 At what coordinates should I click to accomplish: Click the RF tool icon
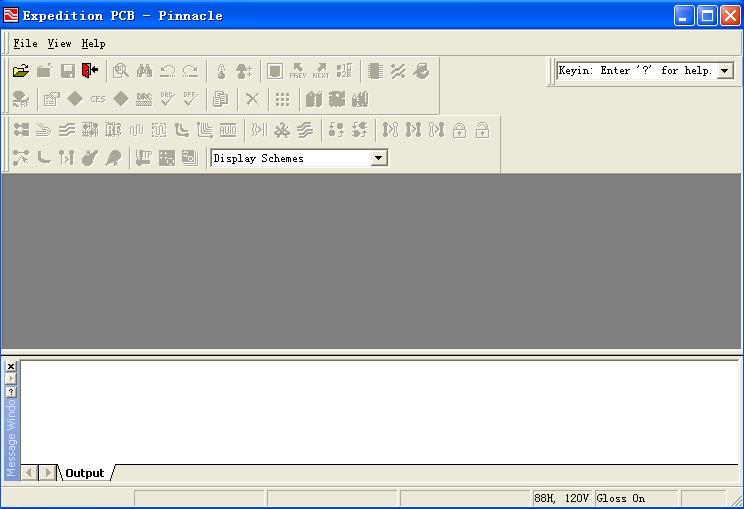(x=21, y=99)
